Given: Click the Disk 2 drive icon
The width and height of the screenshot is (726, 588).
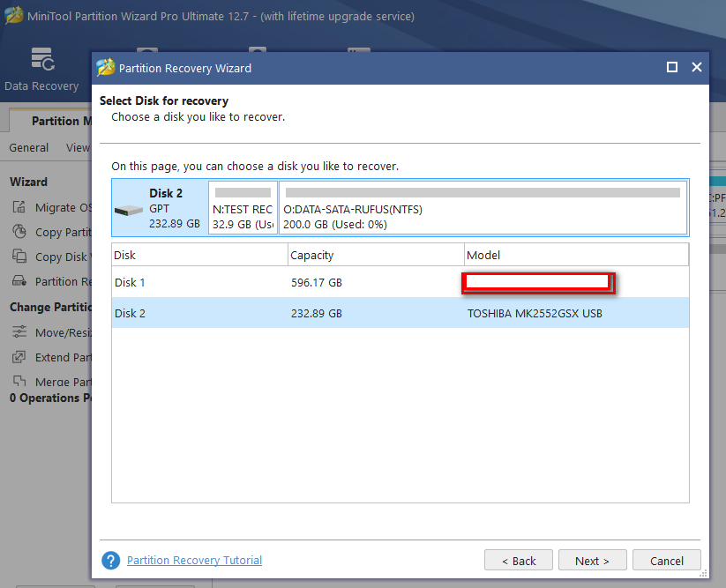Looking at the screenshot, I should pyautogui.click(x=128, y=211).
